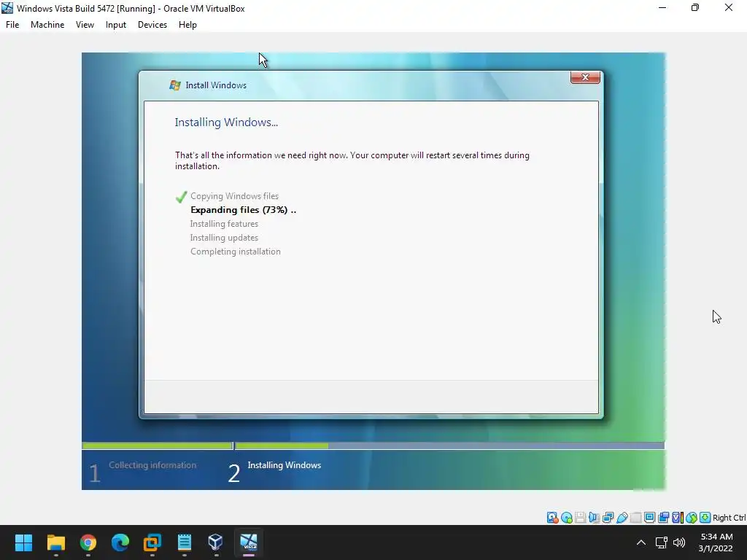The image size is (747, 560).
Task: Open Notepad from the taskbar
Action: point(185,542)
